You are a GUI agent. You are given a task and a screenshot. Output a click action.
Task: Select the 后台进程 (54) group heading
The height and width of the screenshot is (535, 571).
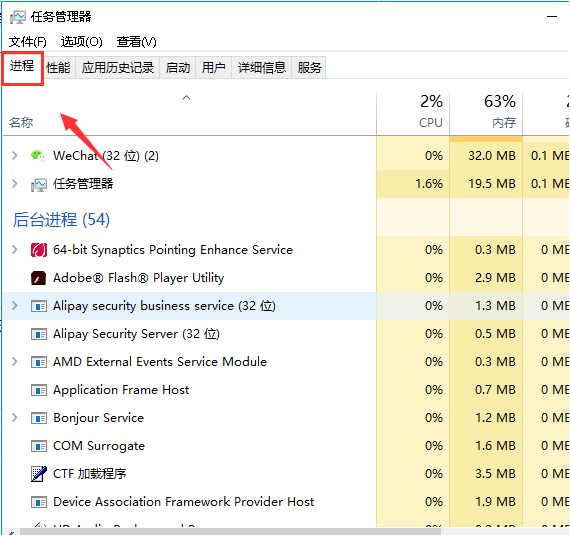[61, 220]
